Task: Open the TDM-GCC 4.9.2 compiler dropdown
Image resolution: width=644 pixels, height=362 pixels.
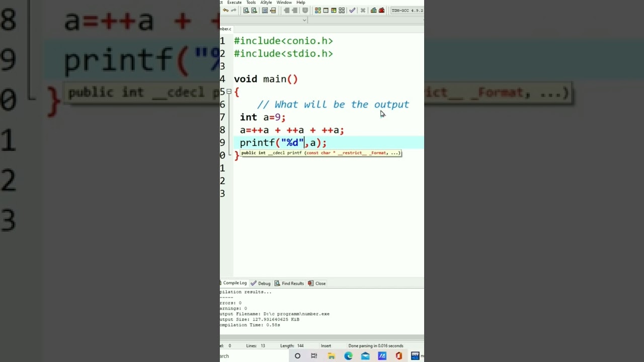Action: tap(407, 10)
